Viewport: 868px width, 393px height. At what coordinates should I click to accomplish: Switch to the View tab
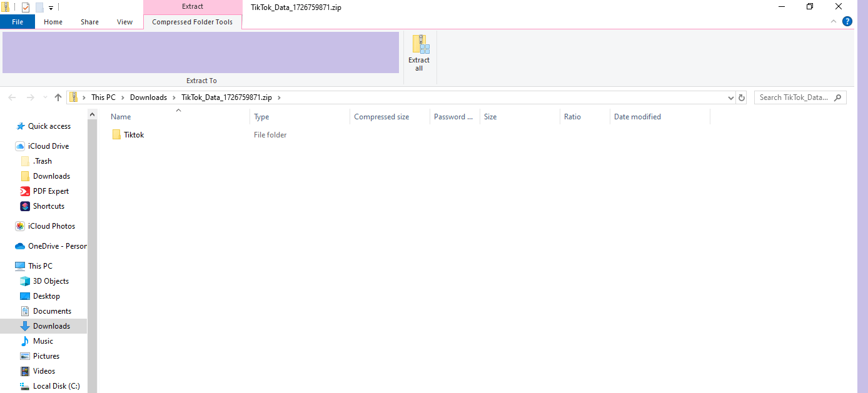124,22
